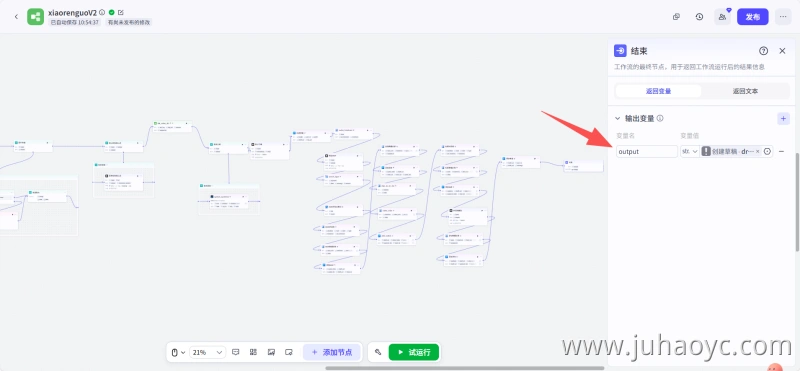Remove the output variable with minus icon
Screen dimensions: 800x371
(x=781, y=152)
